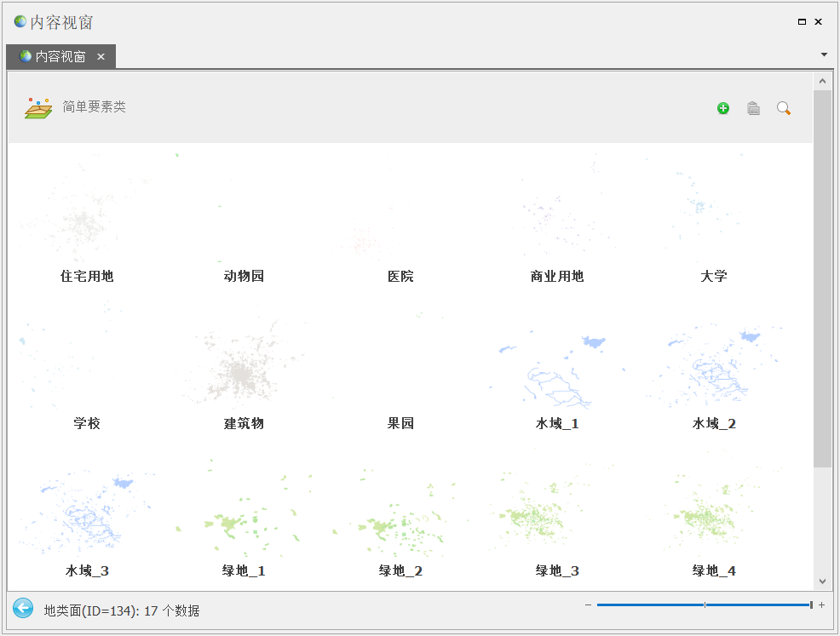
Task: Maximize the 内容视窗 window
Action: 802,22
